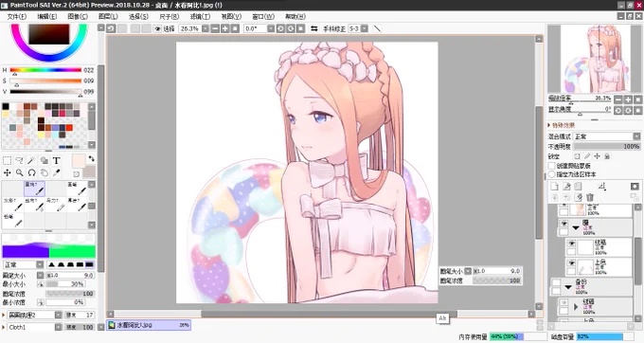Zoom in via navigator plus button
This screenshot has width=644, height=343.
click(628, 99)
